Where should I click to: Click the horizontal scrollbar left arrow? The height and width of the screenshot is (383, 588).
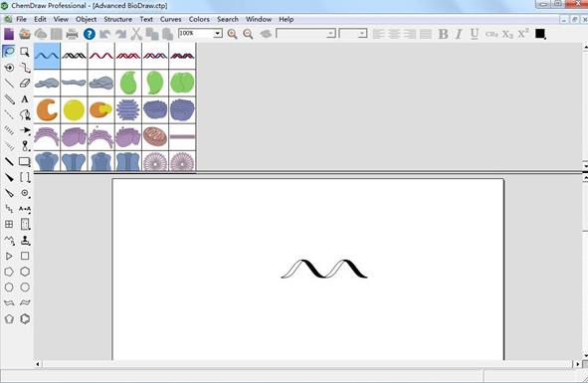tap(38, 364)
